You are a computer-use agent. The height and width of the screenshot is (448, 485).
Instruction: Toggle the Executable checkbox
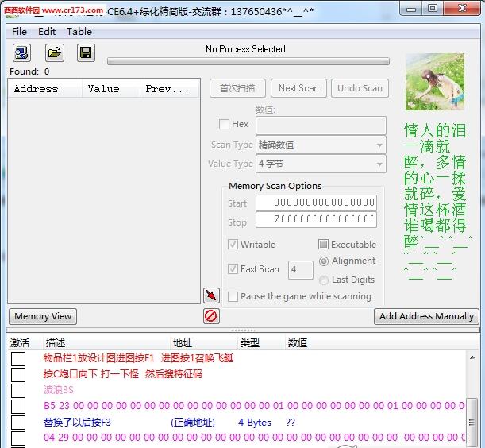[x=324, y=245]
